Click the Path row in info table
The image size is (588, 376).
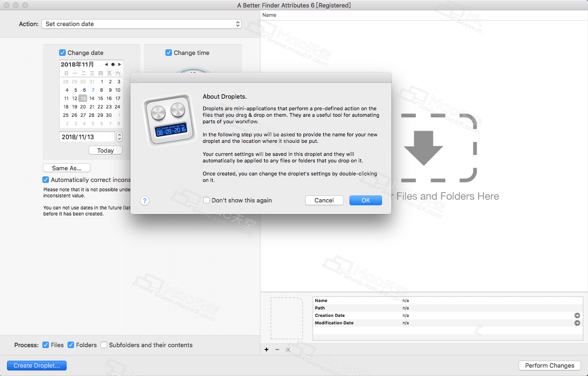[448, 308]
